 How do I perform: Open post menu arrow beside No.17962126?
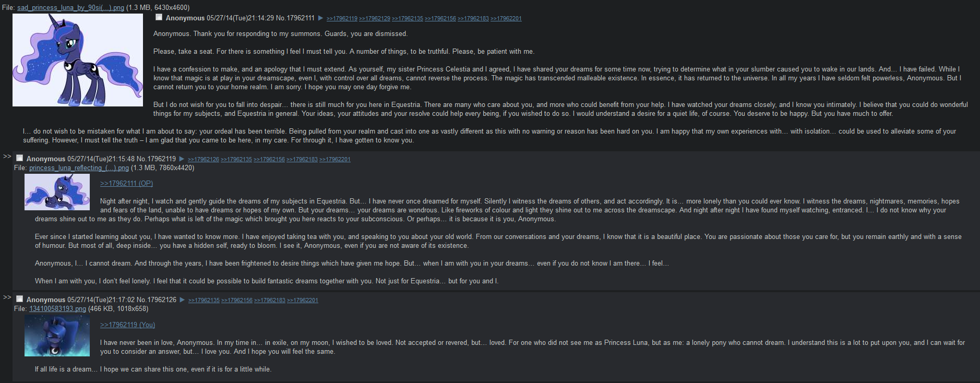pos(182,300)
